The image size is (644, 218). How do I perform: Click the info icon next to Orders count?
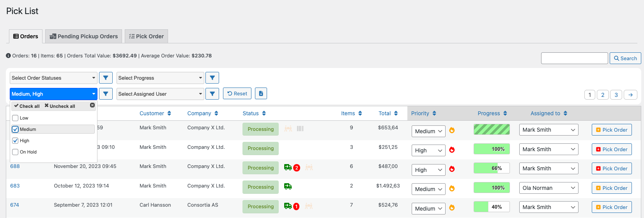(8, 55)
